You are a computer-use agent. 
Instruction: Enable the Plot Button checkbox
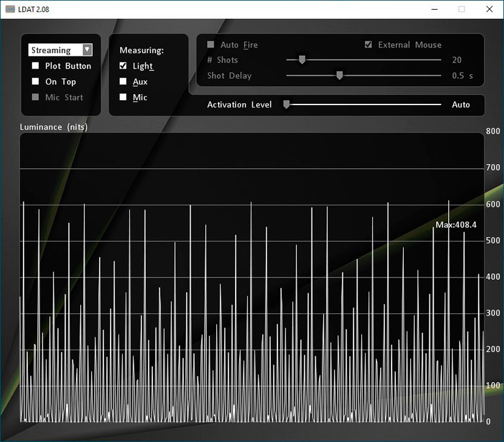click(x=35, y=66)
